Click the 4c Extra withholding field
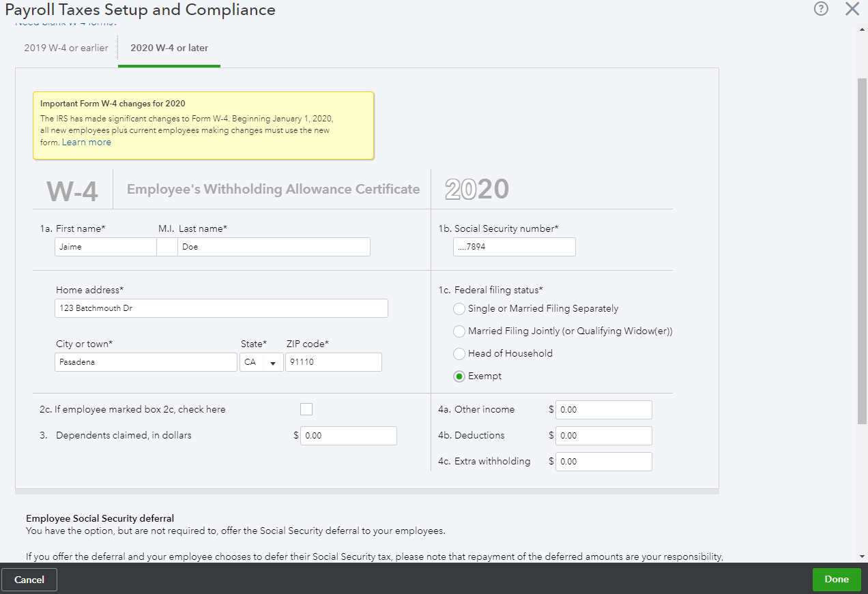This screenshot has height=594, width=868. (x=604, y=462)
